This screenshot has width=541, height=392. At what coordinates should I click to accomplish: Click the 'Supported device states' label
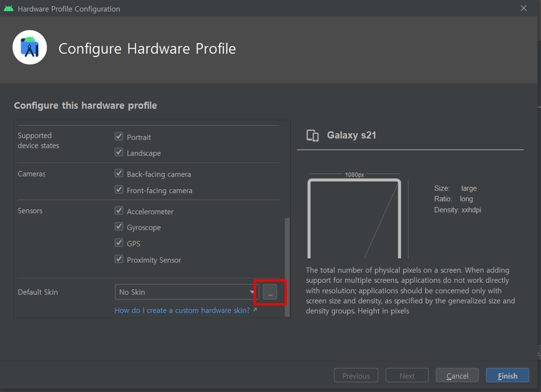coord(38,140)
